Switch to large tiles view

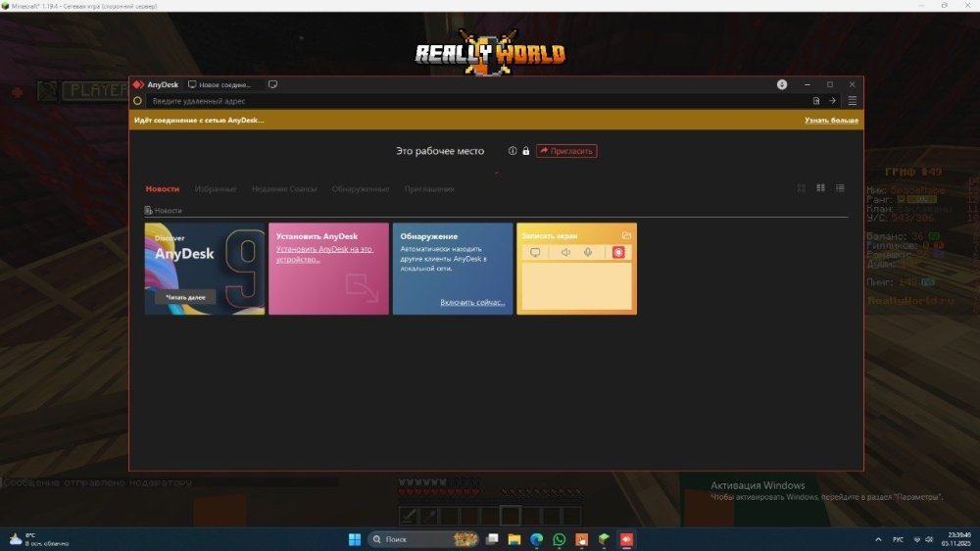(x=802, y=188)
